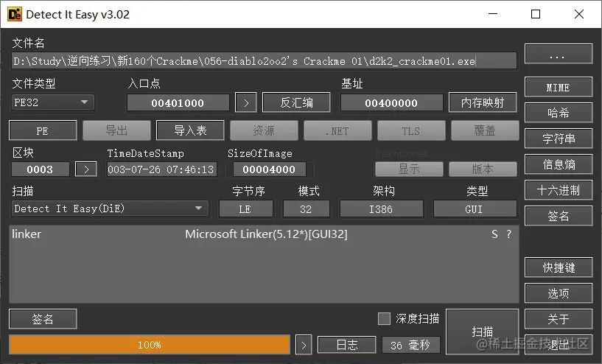Open the 十六进制 hex viewer button
Screen dimensions: 602x364
click(559, 190)
